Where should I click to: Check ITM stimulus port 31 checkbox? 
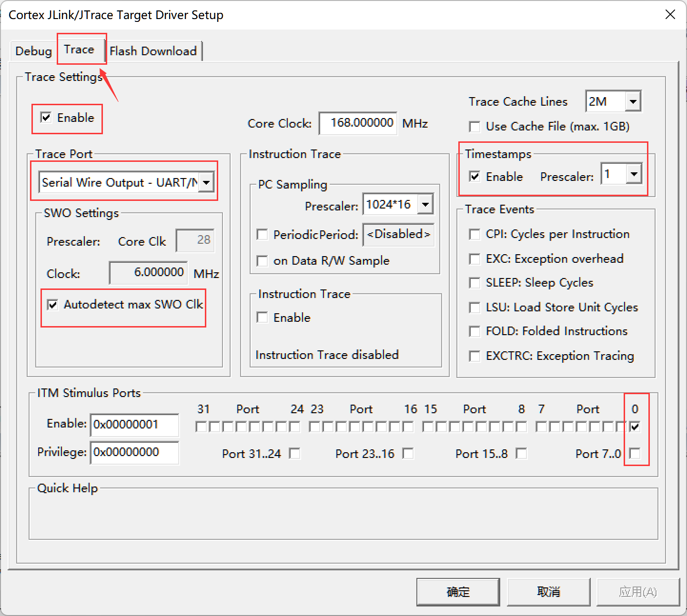point(201,427)
